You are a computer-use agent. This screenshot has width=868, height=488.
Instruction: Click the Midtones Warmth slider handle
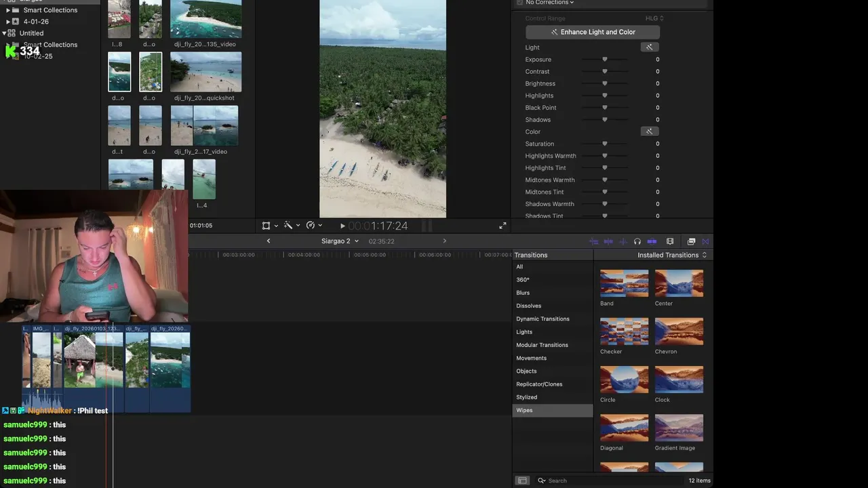pos(605,180)
